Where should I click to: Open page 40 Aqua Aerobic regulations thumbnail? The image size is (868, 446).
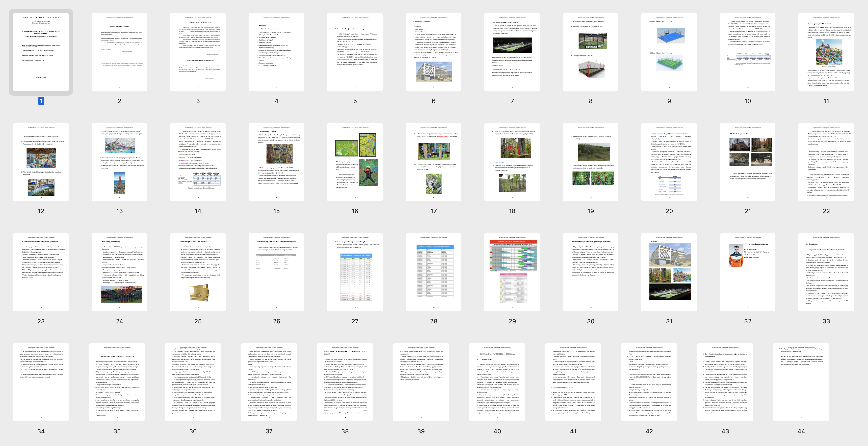497,382
